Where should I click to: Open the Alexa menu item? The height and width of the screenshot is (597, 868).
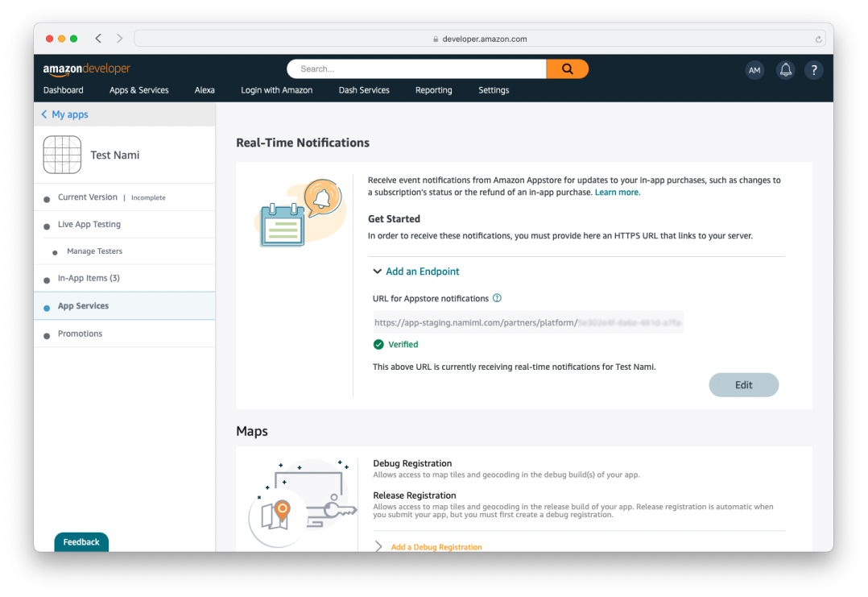point(205,89)
